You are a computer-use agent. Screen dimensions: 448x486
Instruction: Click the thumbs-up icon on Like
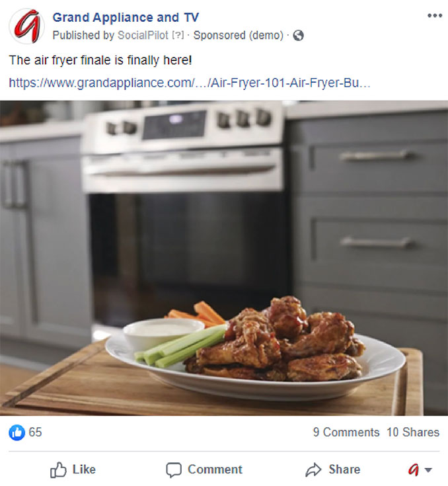click(58, 469)
